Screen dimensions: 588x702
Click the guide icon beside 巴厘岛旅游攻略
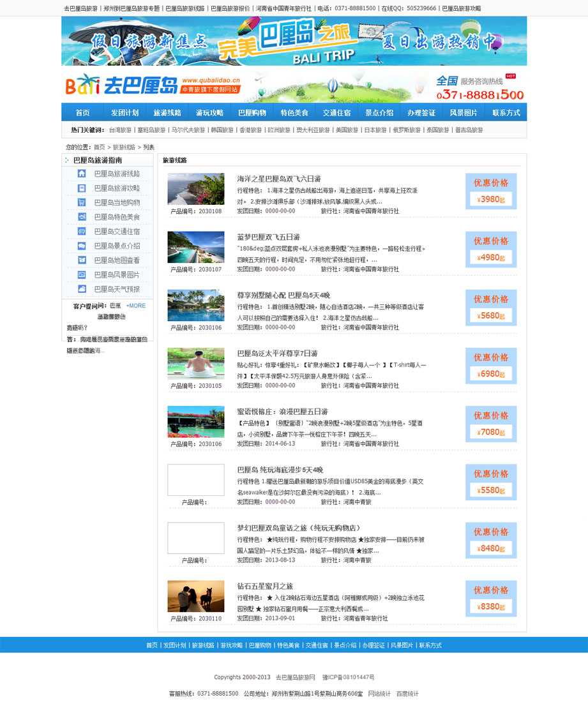click(x=82, y=188)
